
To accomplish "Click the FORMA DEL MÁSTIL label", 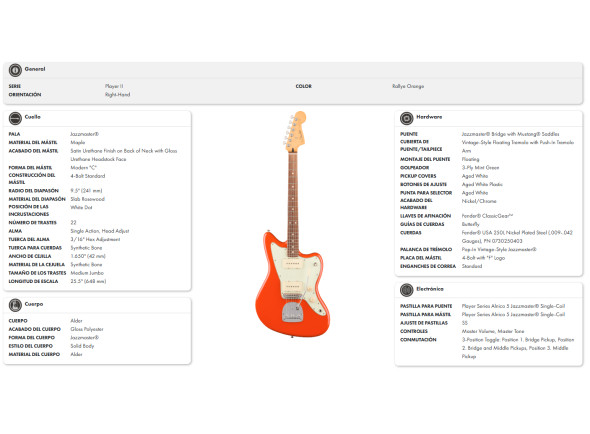I will click(30, 168).
